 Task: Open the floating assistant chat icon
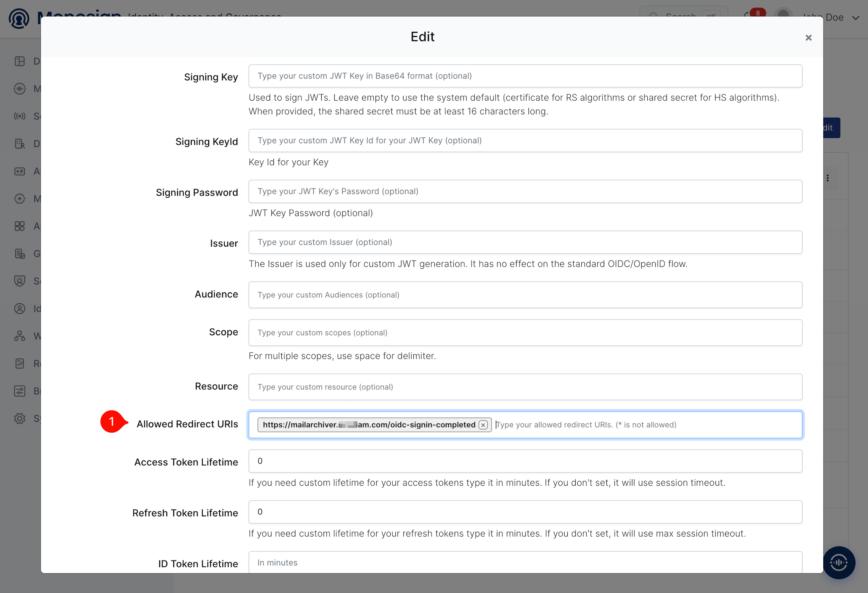pos(839,562)
